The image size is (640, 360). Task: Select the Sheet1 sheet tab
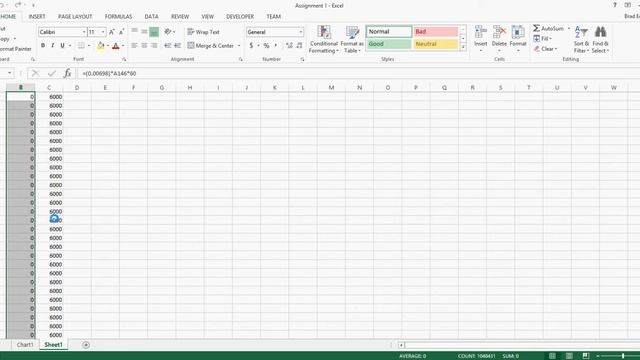[53, 345]
